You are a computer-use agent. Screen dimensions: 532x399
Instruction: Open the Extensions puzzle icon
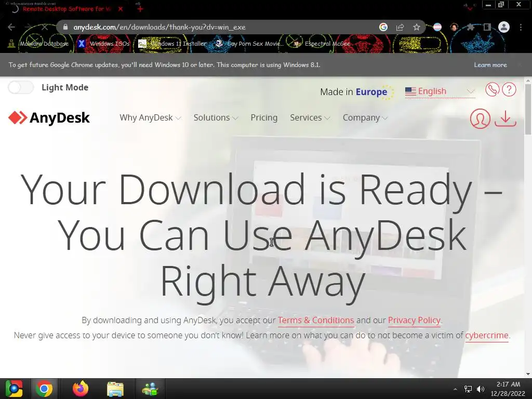(x=471, y=27)
